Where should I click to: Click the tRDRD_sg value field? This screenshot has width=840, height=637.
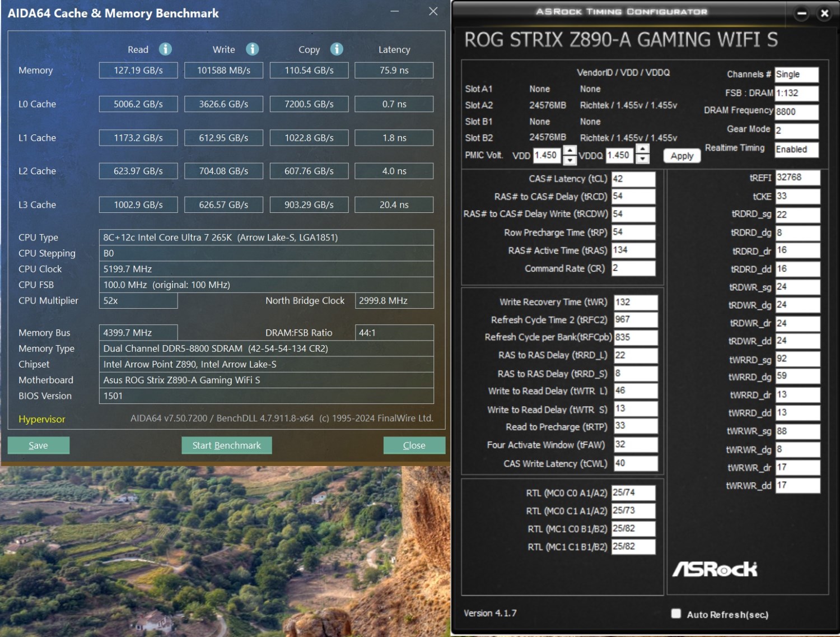click(797, 215)
